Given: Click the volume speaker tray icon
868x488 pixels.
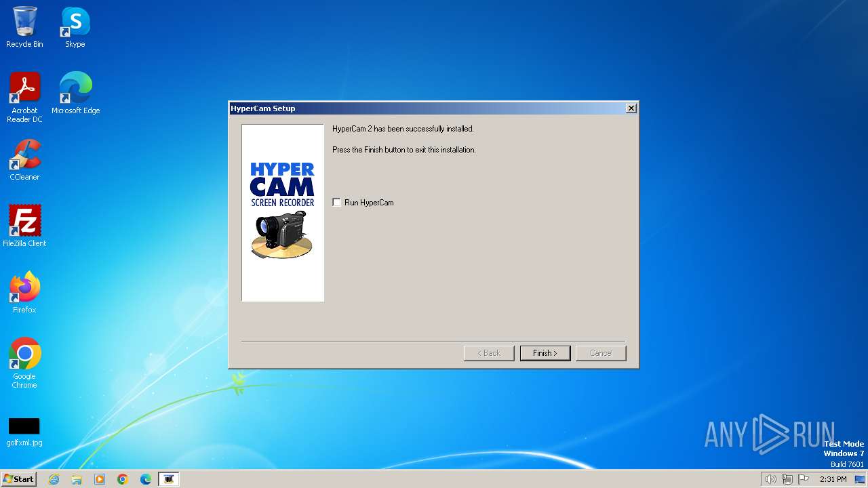Looking at the screenshot, I should coord(770,479).
